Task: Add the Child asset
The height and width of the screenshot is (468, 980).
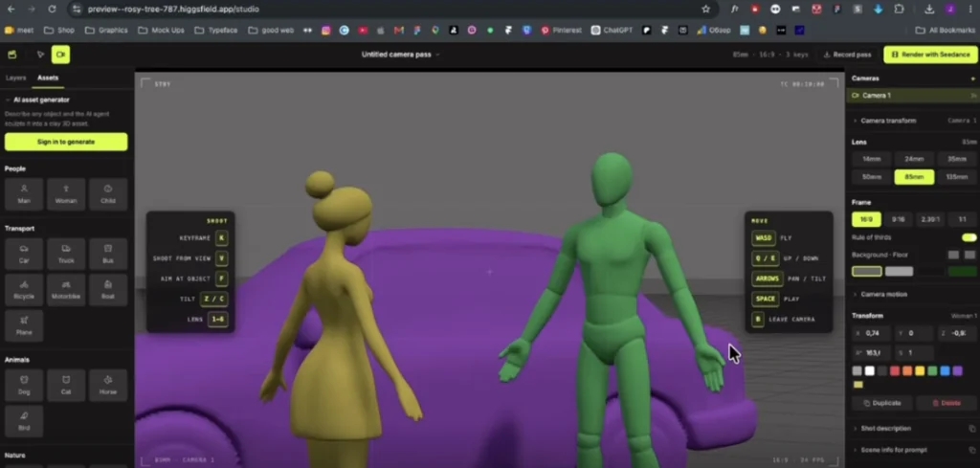Action: 108,194
